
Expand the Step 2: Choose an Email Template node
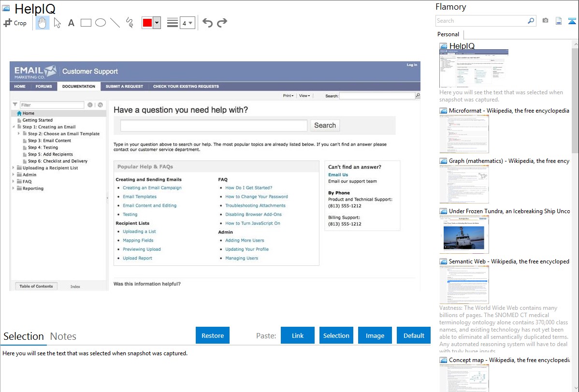point(19,134)
